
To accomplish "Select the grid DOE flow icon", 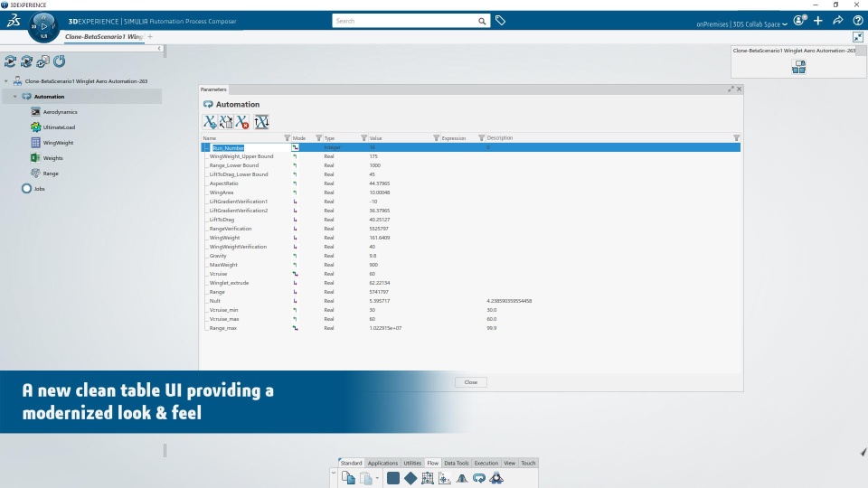I will tap(428, 478).
